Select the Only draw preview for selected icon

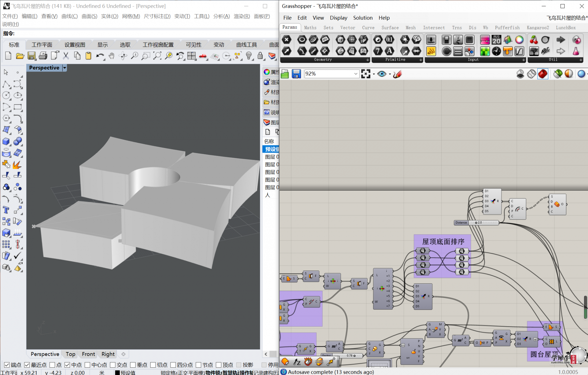pyautogui.click(x=558, y=74)
